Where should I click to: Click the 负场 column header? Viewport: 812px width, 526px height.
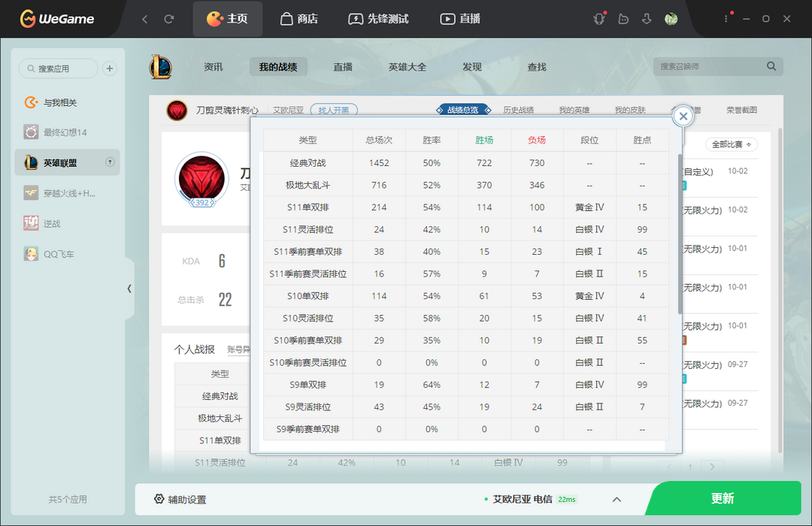tap(537, 140)
